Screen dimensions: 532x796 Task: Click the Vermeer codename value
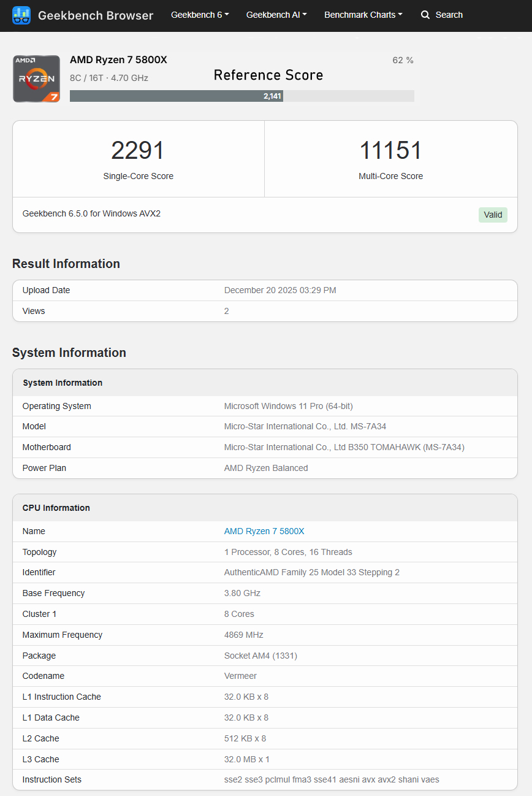(x=240, y=676)
